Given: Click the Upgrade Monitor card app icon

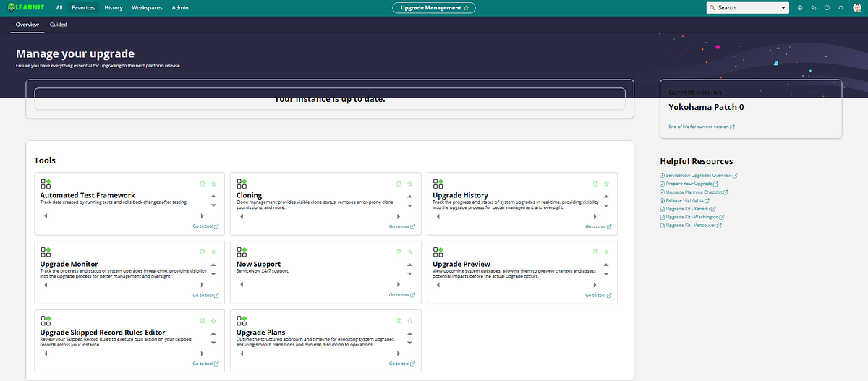Looking at the screenshot, I should pyautogui.click(x=46, y=252).
